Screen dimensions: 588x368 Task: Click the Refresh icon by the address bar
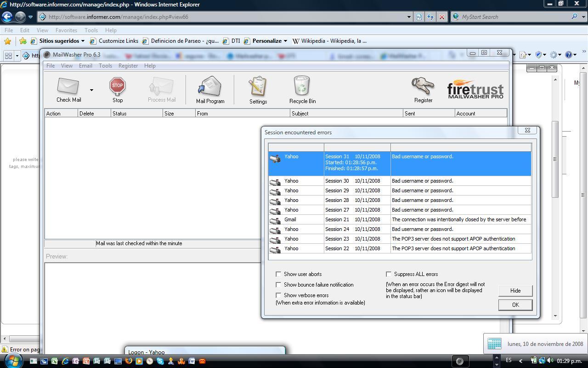click(430, 17)
